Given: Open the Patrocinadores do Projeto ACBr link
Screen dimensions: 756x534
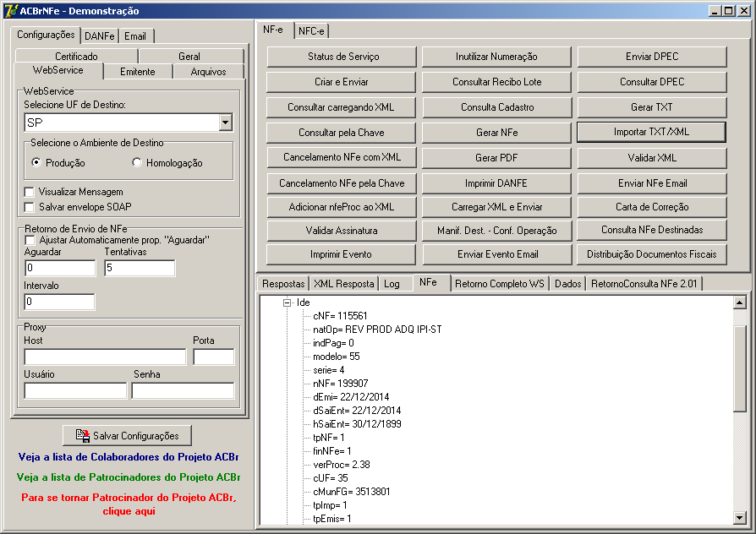Looking at the screenshot, I should [129, 477].
